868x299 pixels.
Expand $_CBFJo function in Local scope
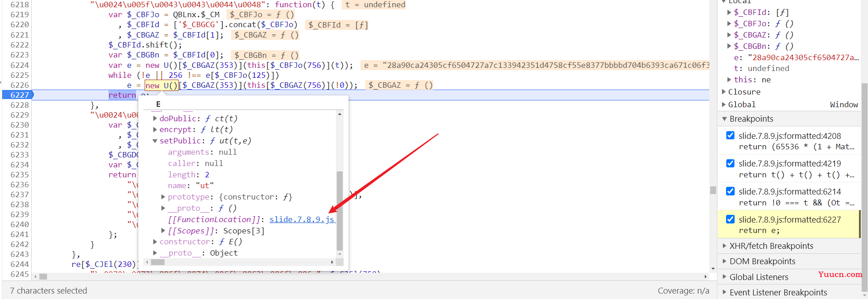click(x=729, y=24)
